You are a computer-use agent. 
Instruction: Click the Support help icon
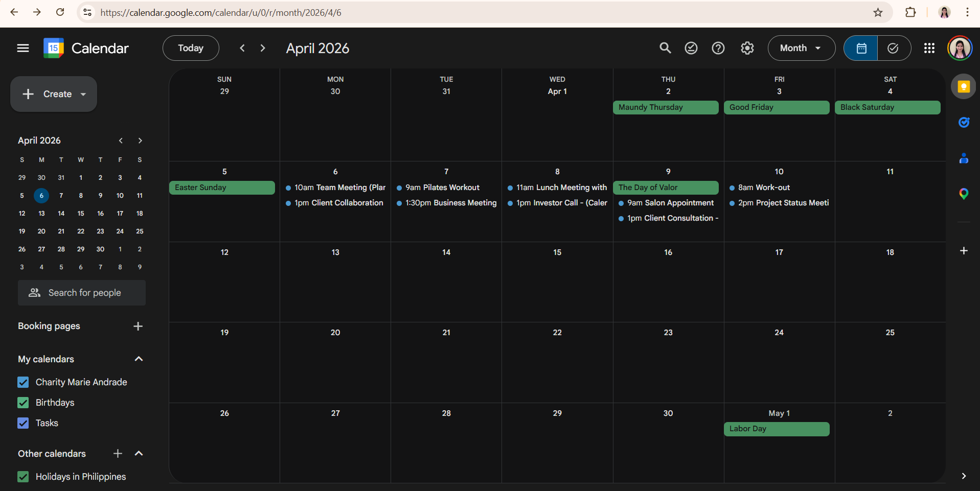(718, 48)
